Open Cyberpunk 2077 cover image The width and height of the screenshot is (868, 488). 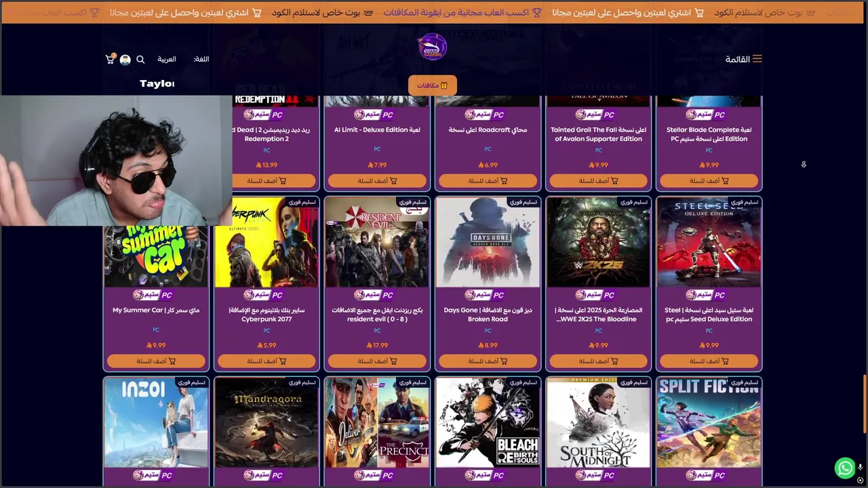(x=267, y=242)
